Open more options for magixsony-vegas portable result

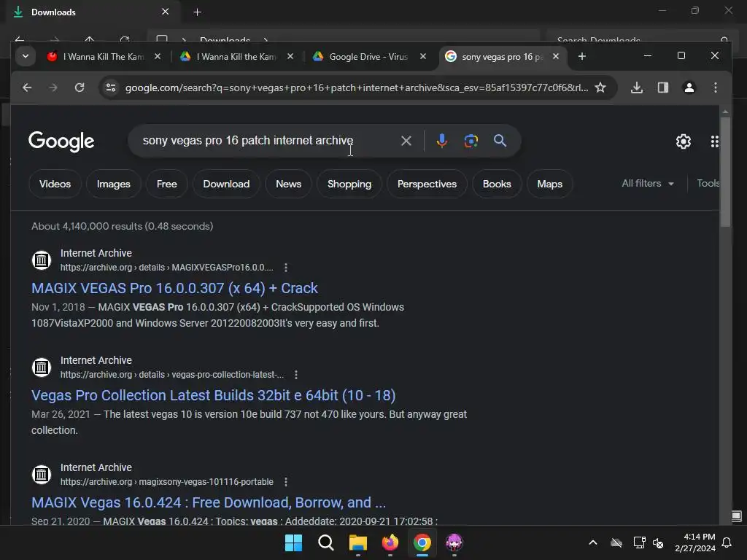click(286, 482)
